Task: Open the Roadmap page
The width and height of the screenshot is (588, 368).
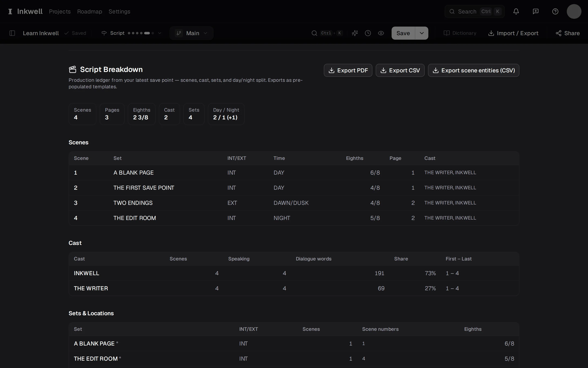Action: (90, 11)
